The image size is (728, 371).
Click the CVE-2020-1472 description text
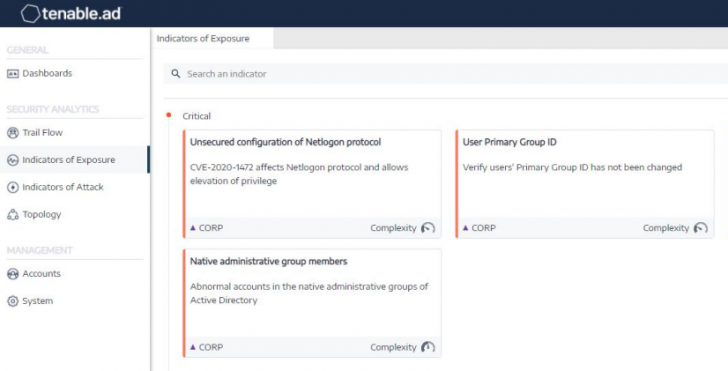299,174
